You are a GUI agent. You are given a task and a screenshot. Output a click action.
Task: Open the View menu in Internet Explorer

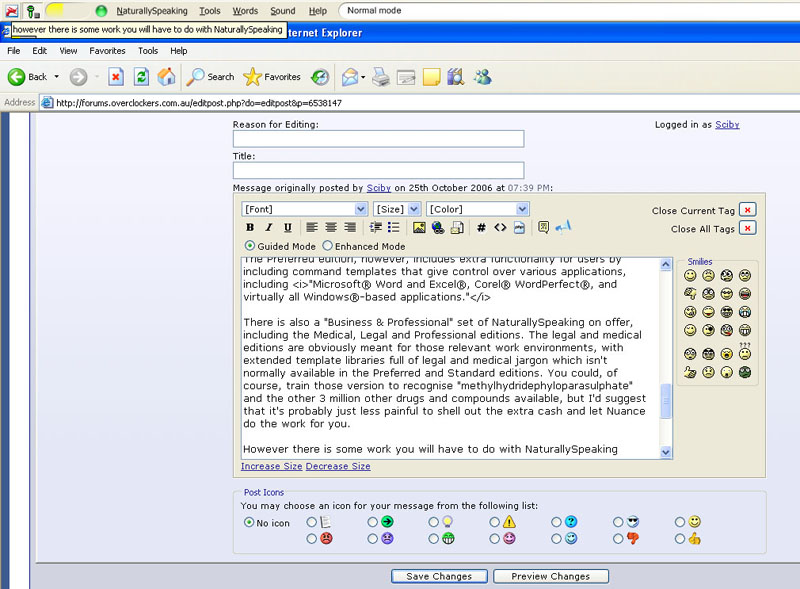[68, 51]
